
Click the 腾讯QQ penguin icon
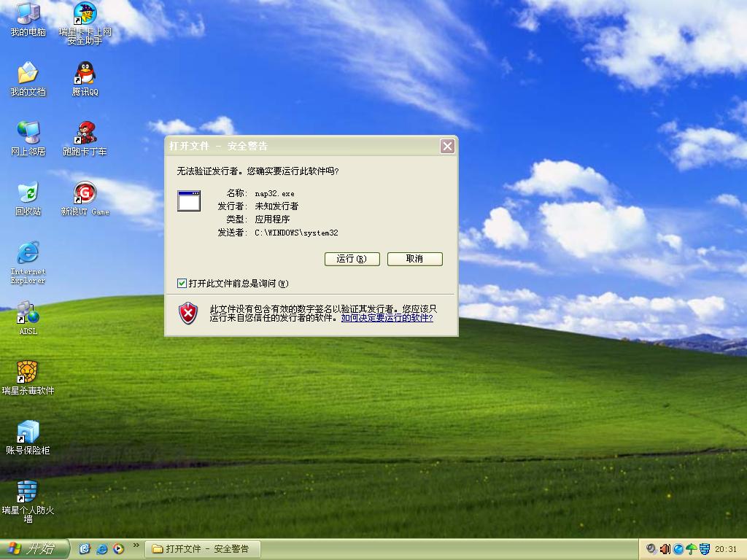click(x=85, y=73)
